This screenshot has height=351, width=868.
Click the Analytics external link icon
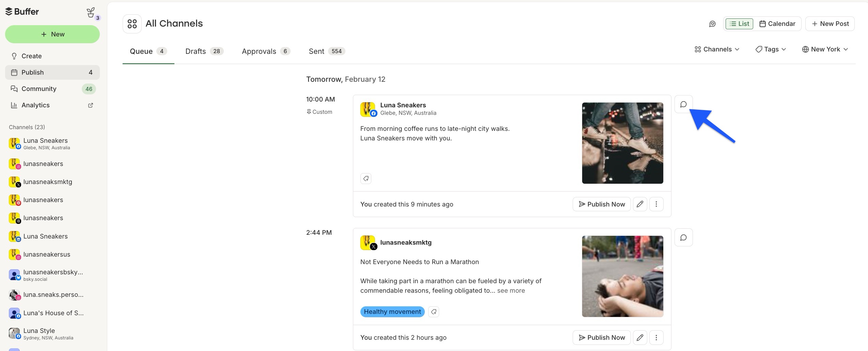91,105
